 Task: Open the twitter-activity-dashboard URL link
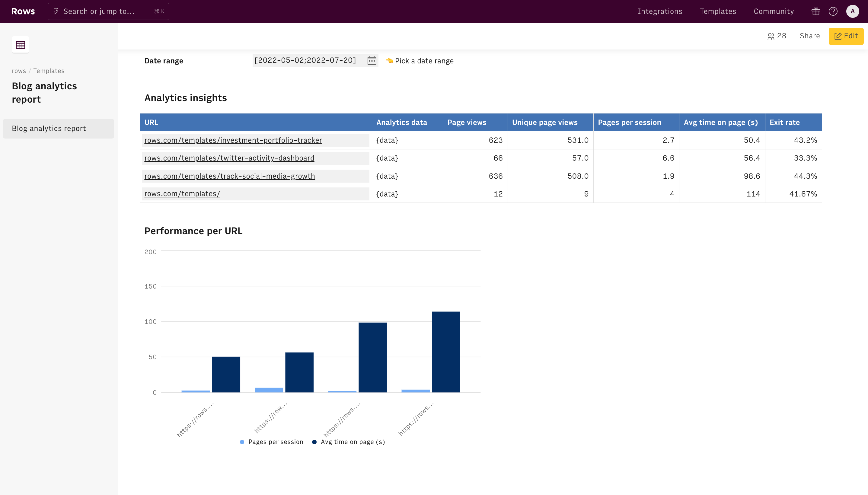click(229, 158)
